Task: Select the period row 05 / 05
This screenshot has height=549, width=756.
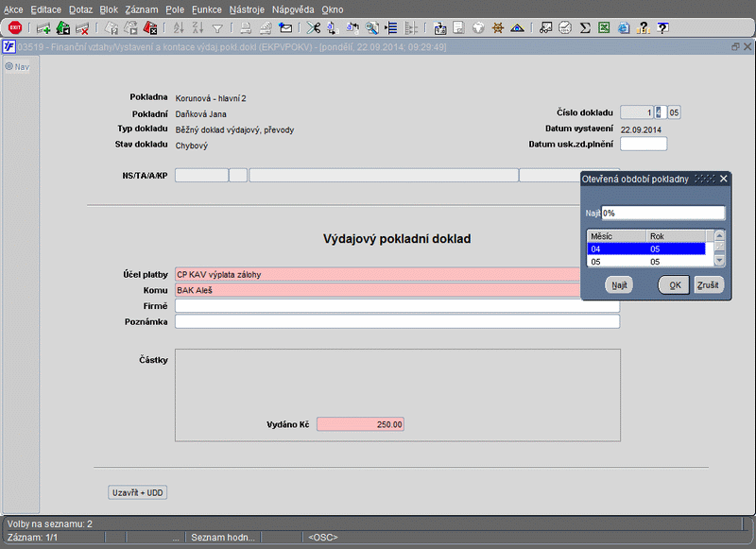Action: coord(646,262)
